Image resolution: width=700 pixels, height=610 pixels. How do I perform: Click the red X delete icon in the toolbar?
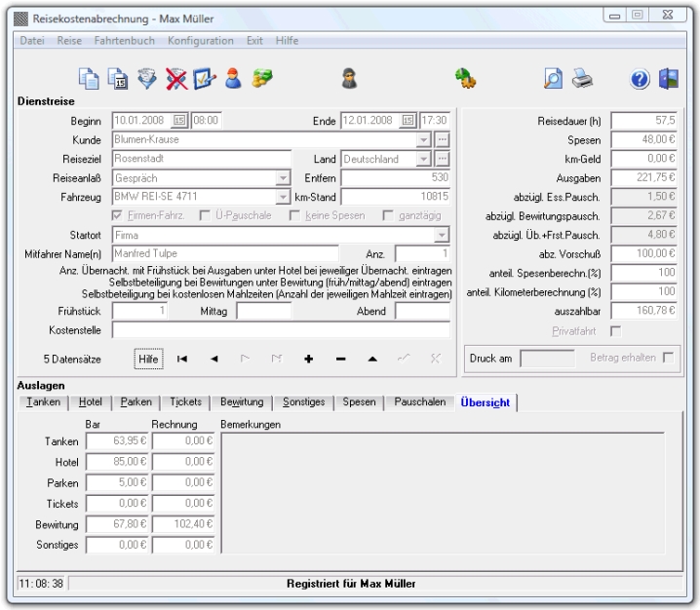pos(177,80)
